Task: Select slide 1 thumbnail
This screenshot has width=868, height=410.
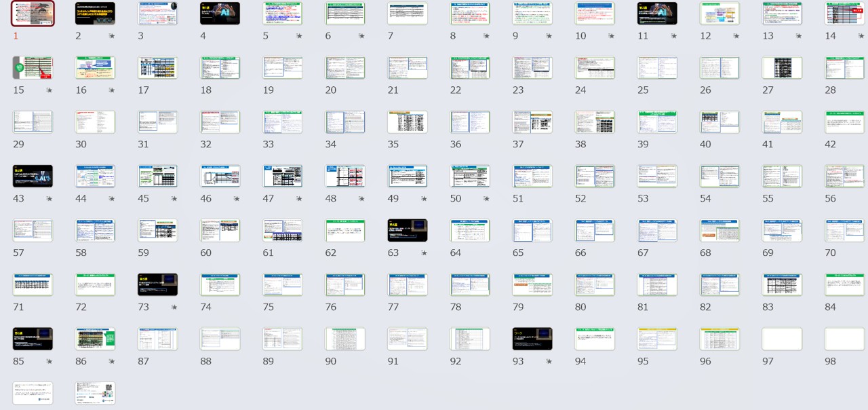Action: pos(33,14)
